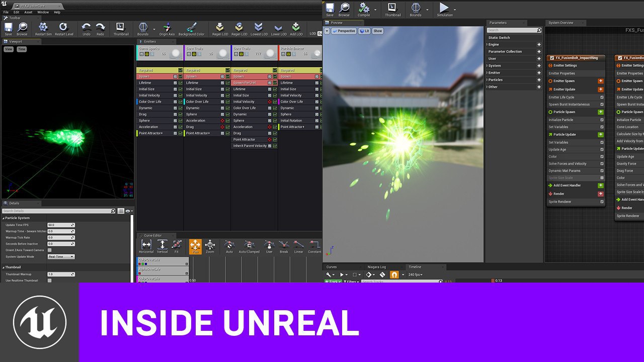
Task: Click Browse in the Cascade toolbar
Action: pyautogui.click(x=22, y=29)
